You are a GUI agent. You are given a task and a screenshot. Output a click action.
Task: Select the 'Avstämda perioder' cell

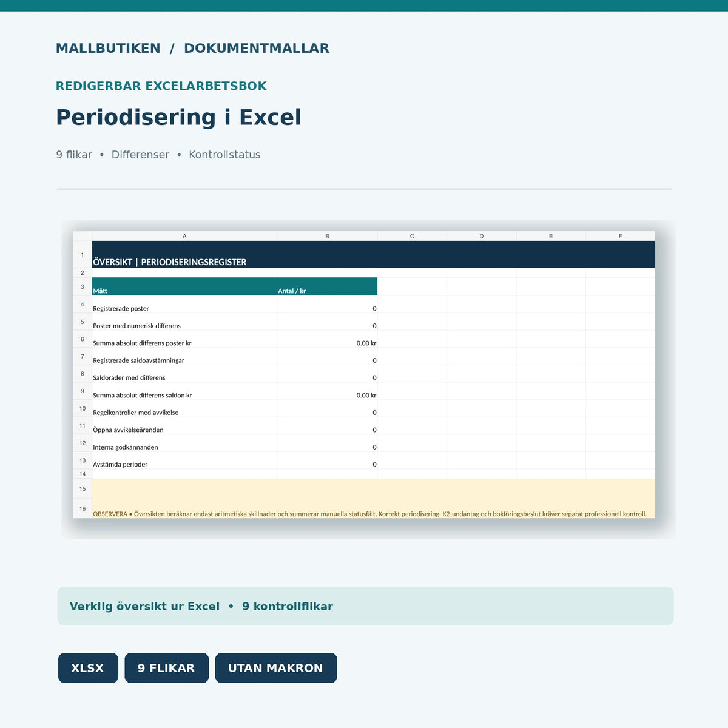(184, 460)
